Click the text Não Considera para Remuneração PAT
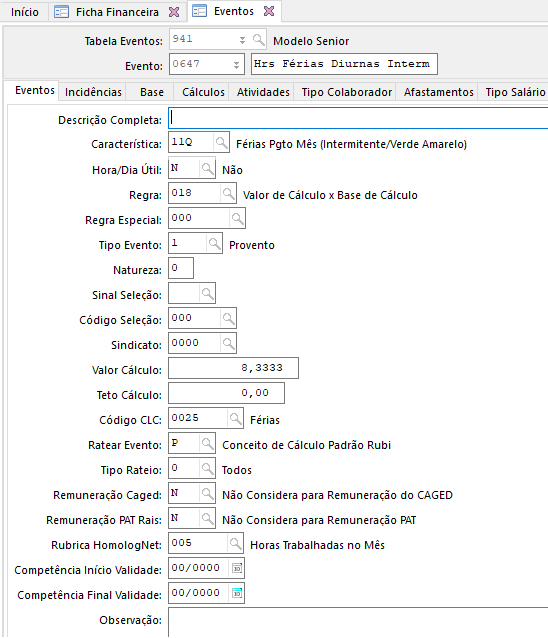Image resolution: width=548 pixels, height=638 pixels. [319, 520]
